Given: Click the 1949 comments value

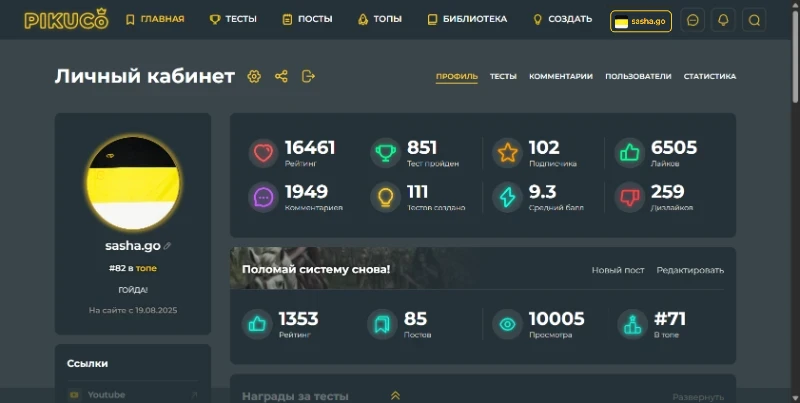Looking at the screenshot, I should (x=306, y=192).
